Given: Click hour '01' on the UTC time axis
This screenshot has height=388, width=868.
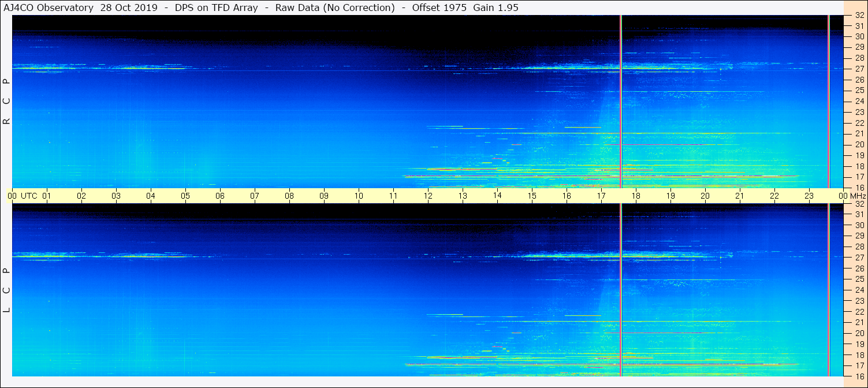Looking at the screenshot, I should point(47,196).
